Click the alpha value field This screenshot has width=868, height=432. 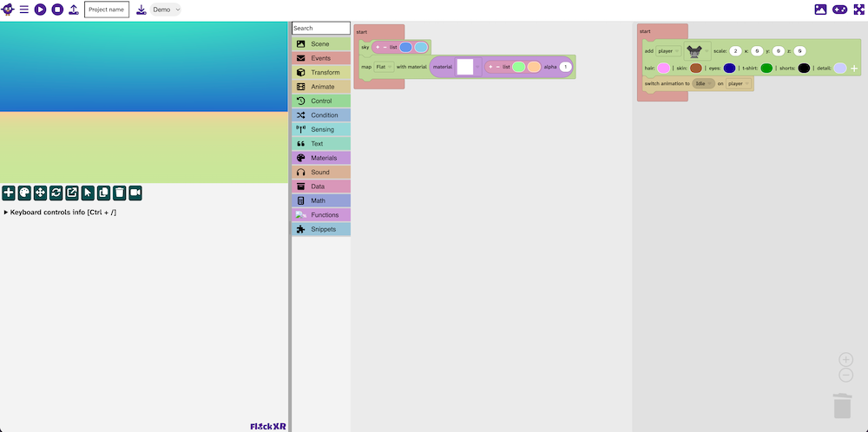(x=565, y=67)
